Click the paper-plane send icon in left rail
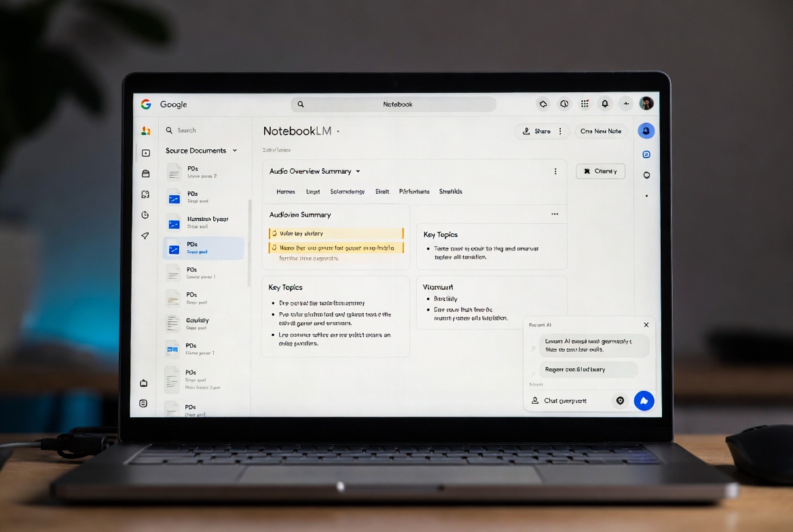The height and width of the screenshot is (532, 793). tap(145, 235)
